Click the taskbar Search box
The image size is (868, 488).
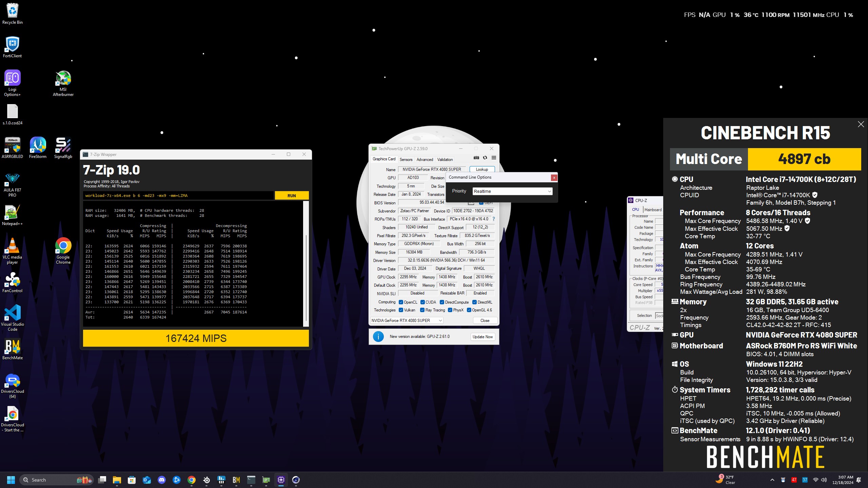tap(56, 480)
